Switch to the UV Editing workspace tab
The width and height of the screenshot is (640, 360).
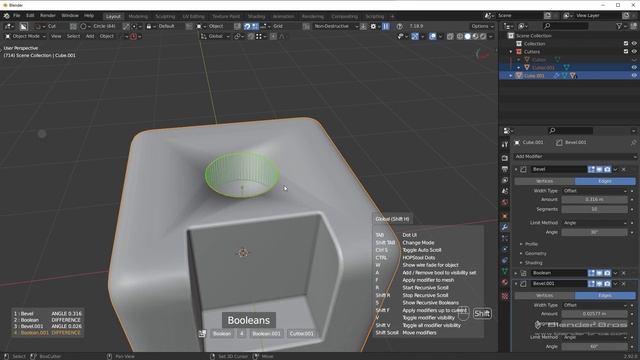pos(193,17)
